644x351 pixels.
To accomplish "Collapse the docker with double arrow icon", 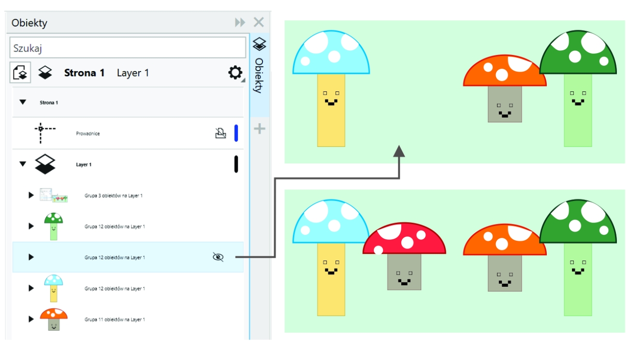I will (240, 23).
